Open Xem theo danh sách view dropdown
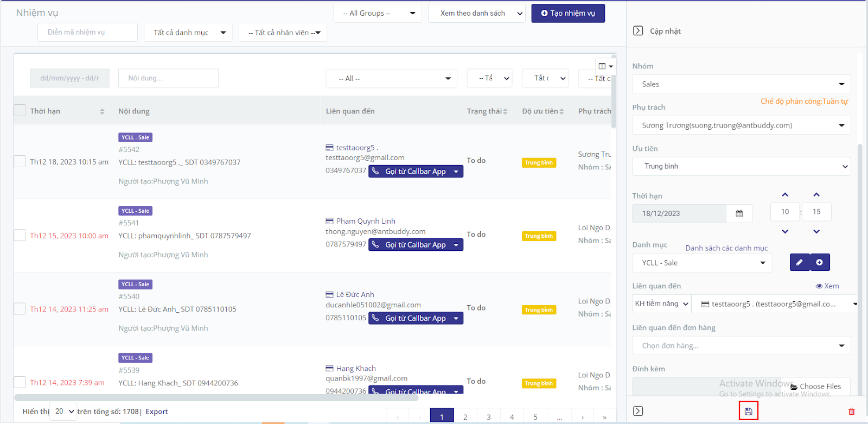 [x=476, y=13]
